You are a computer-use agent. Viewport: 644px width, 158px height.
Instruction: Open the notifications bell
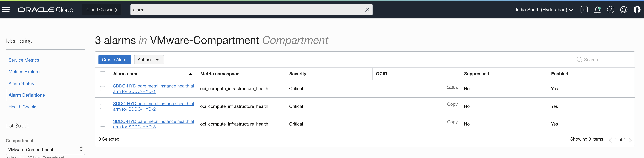tap(597, 10)
